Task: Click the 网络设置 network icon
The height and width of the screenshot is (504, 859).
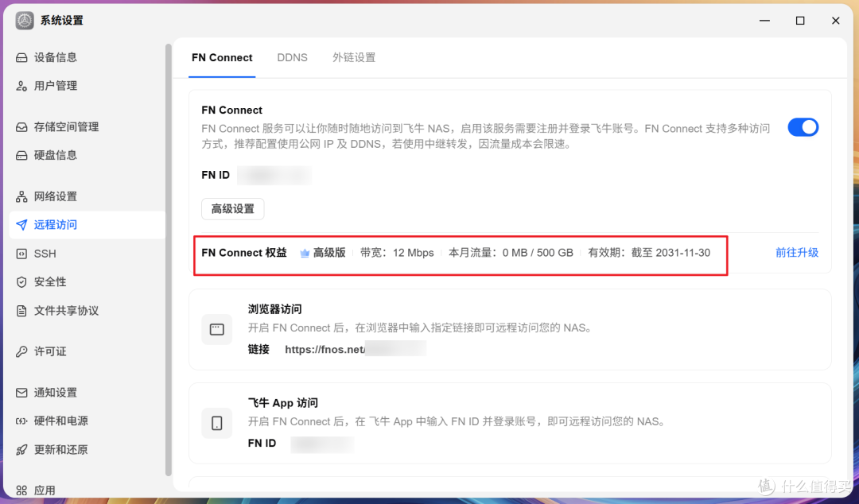Action: click(21, 196)
